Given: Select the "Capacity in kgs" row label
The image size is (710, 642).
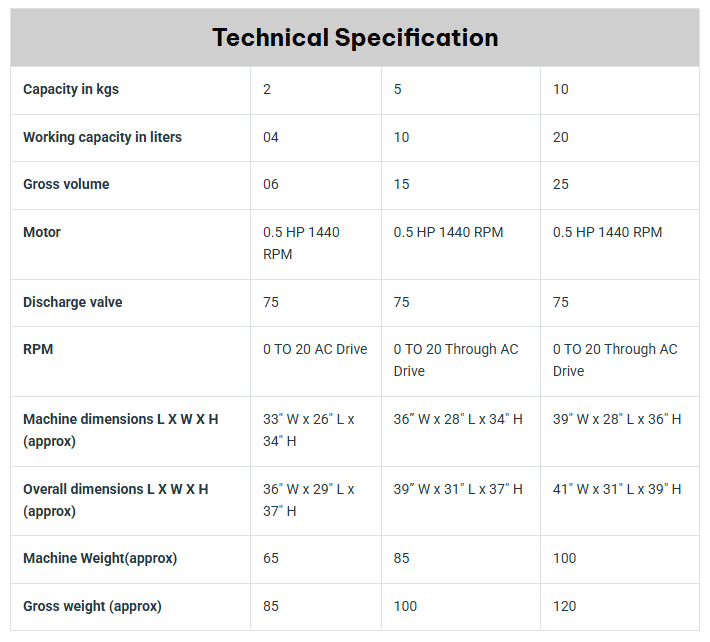Looking at the screenshot, I should point(71,90).
